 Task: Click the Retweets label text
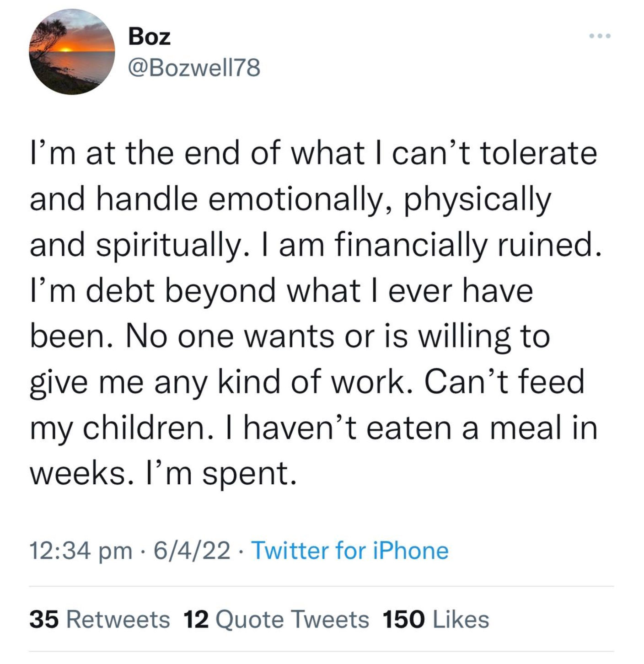[118, 620]
